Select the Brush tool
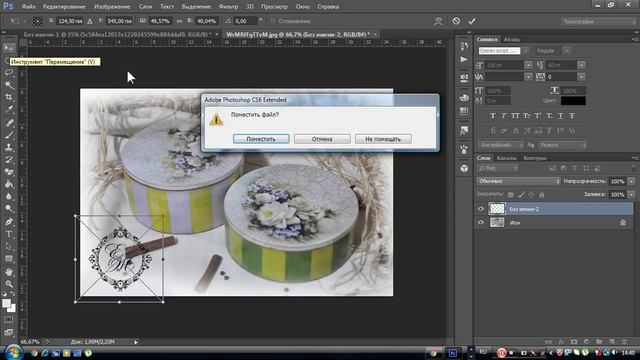640x360 pixels. point(9,135)
